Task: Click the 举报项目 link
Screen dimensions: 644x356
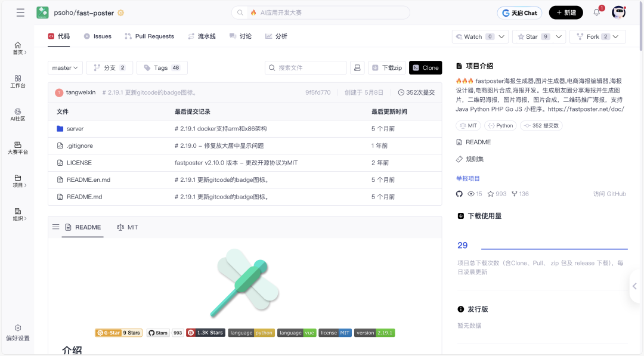Action: click(468, 178)
